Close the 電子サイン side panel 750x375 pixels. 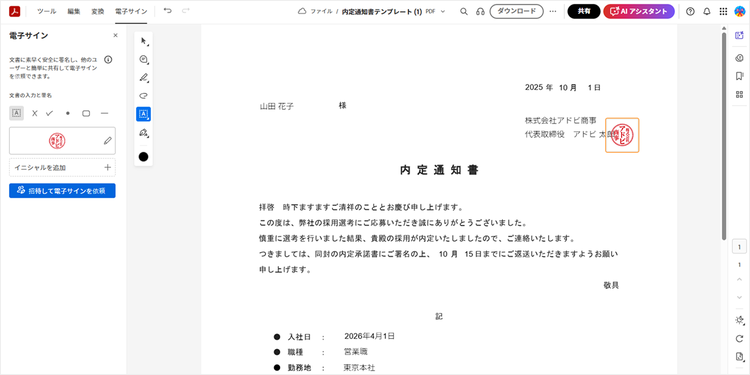[x=115, y=35]
